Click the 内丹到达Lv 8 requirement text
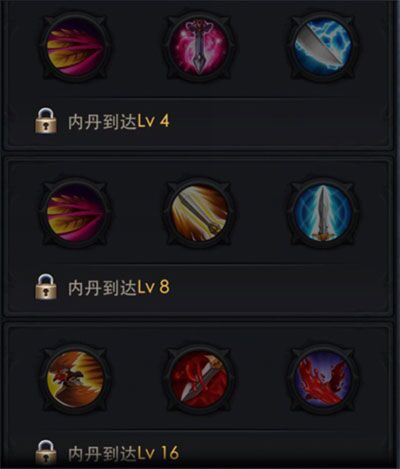The width and height of the screenshot is (400, 469). pos(119,287)
